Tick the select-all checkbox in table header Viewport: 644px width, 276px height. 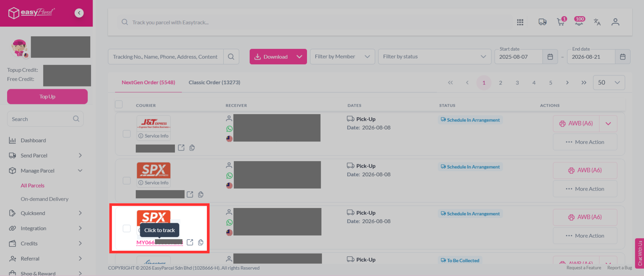[x=119, y=104]
